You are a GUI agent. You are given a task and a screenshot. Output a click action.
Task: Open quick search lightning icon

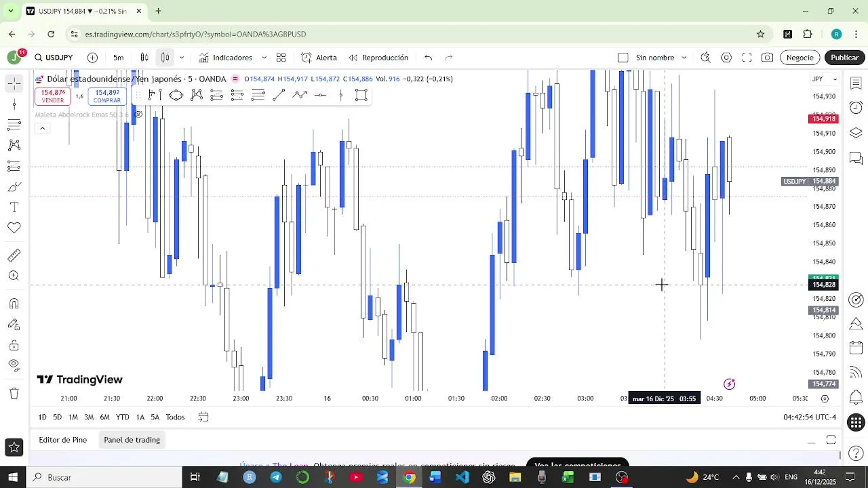[706, 58]
